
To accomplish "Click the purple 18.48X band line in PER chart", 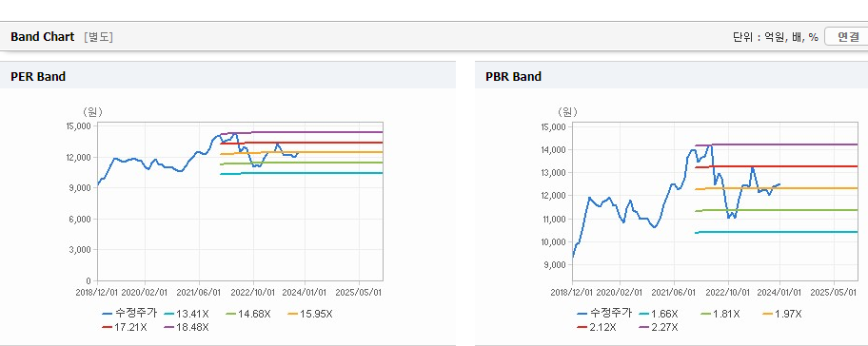I will (316, 132).
